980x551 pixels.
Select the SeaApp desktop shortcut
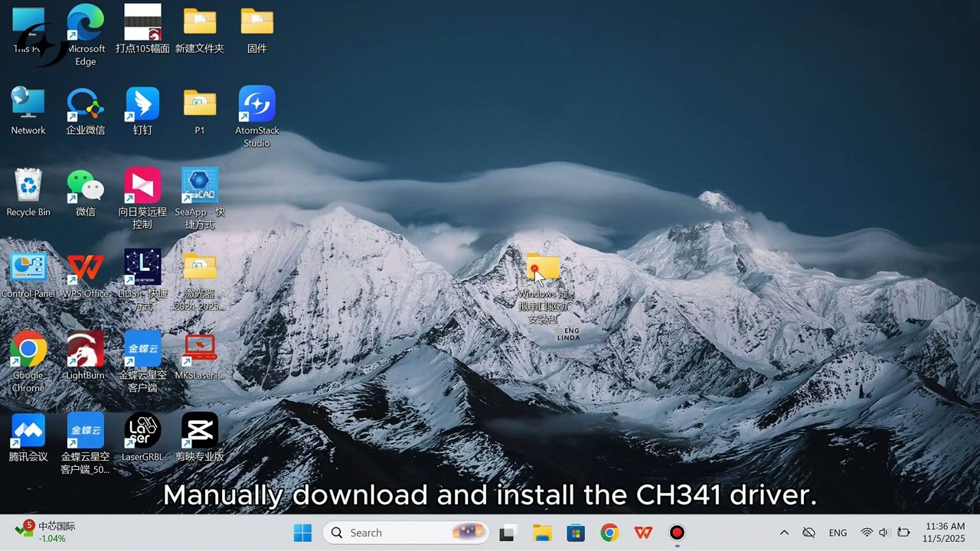click(x=200, y=198)
